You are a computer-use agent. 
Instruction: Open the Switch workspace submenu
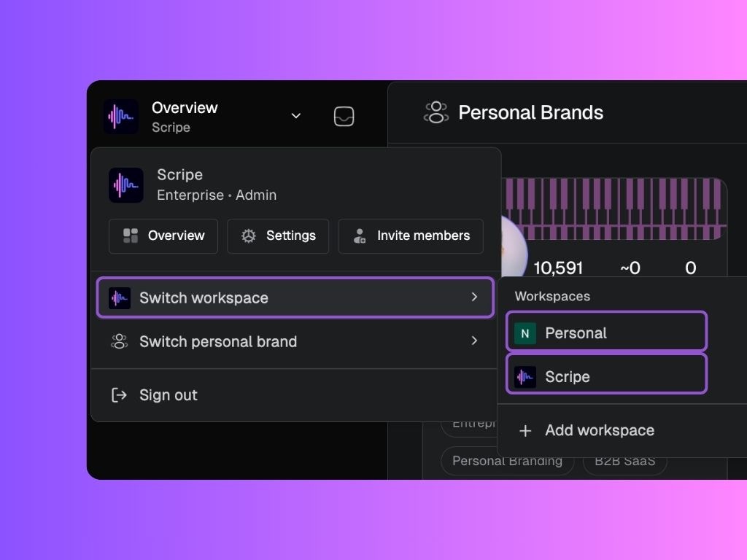[295, 297]
